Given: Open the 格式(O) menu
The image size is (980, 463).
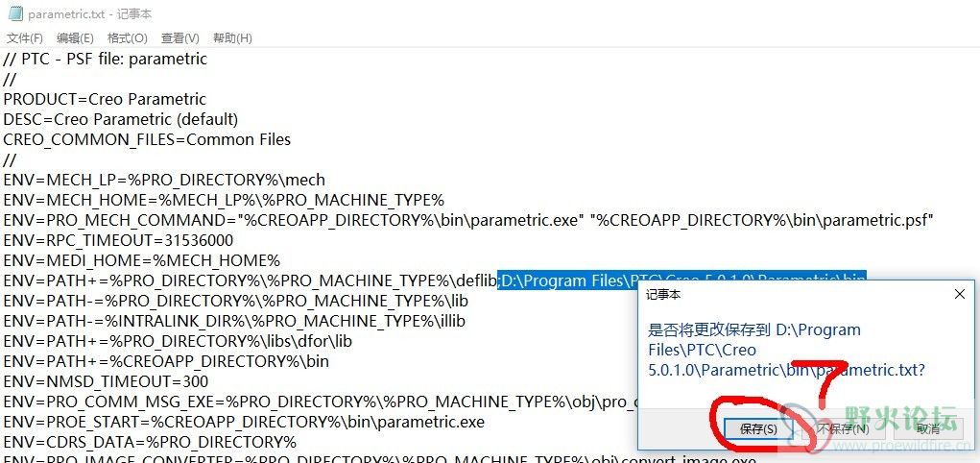Looking at the screenshot, I should pos(128,38).
